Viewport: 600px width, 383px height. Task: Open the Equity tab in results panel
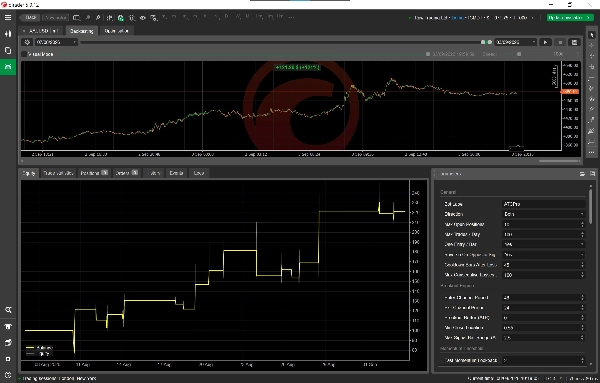[29, 173]
